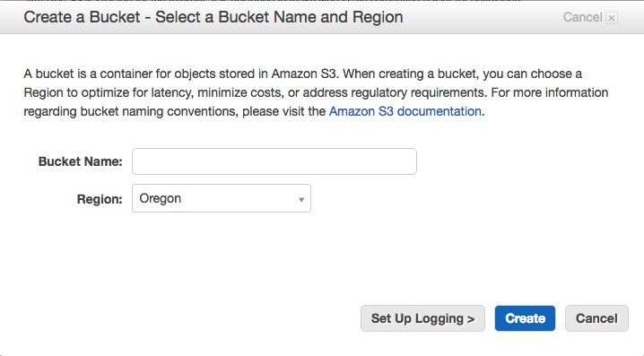The width and height of the screenshot is (644, 356).
Task: Click the blue Create button
Action: [x=525, y=318]
